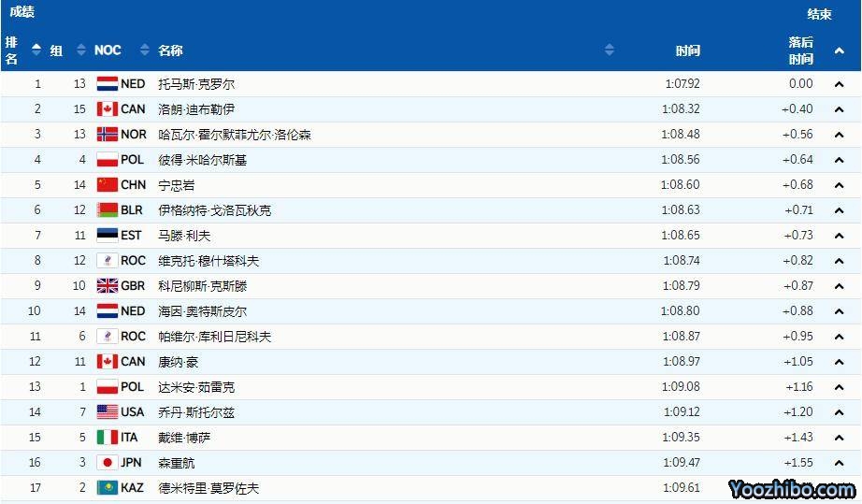Viewport: 862px width, 504px height.
Task: Click sort arrows next to 组 column
Action: (x=79, y=50)
